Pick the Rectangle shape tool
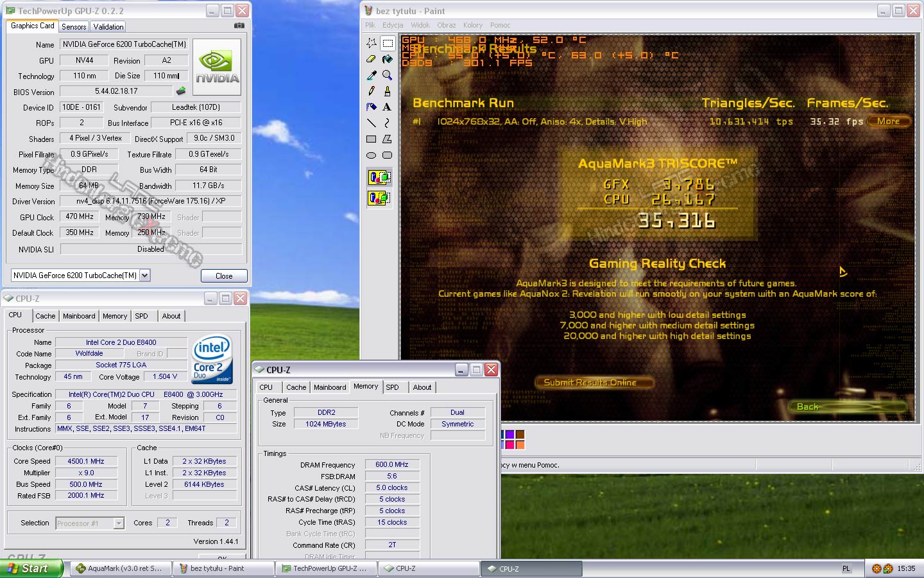The height and width of the screenshot is (578, 924). pos(372,139)
